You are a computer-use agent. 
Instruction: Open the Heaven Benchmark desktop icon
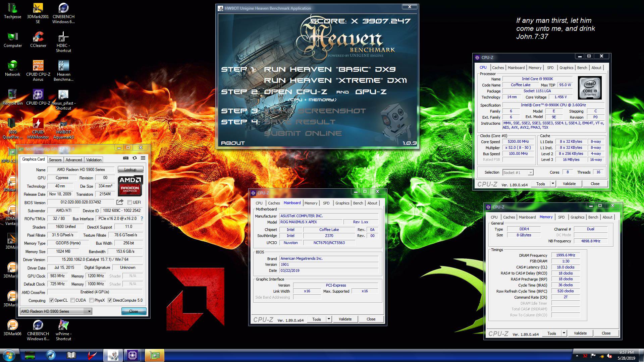tap(63, 71)
